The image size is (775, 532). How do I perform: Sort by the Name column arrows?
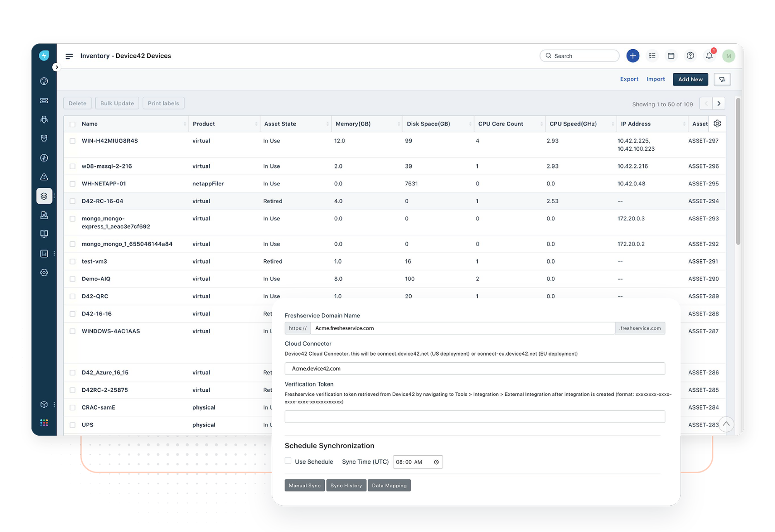[x=184, y=124]
